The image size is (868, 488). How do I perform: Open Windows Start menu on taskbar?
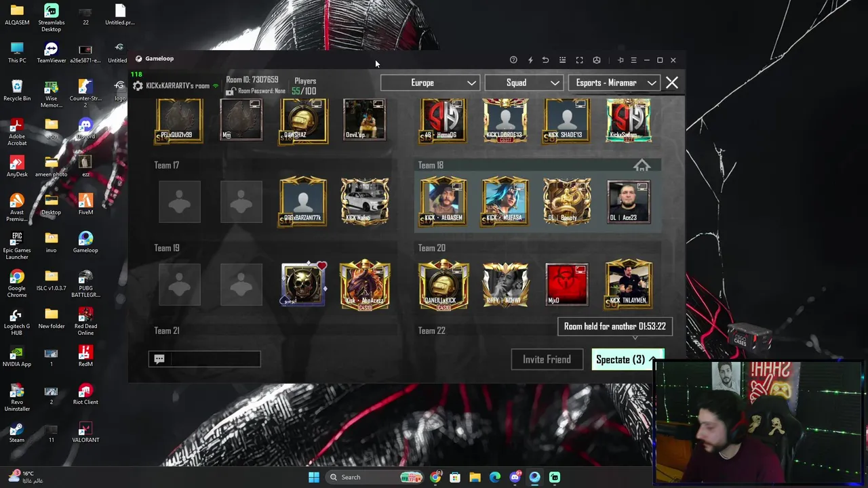tap(314, 477)
